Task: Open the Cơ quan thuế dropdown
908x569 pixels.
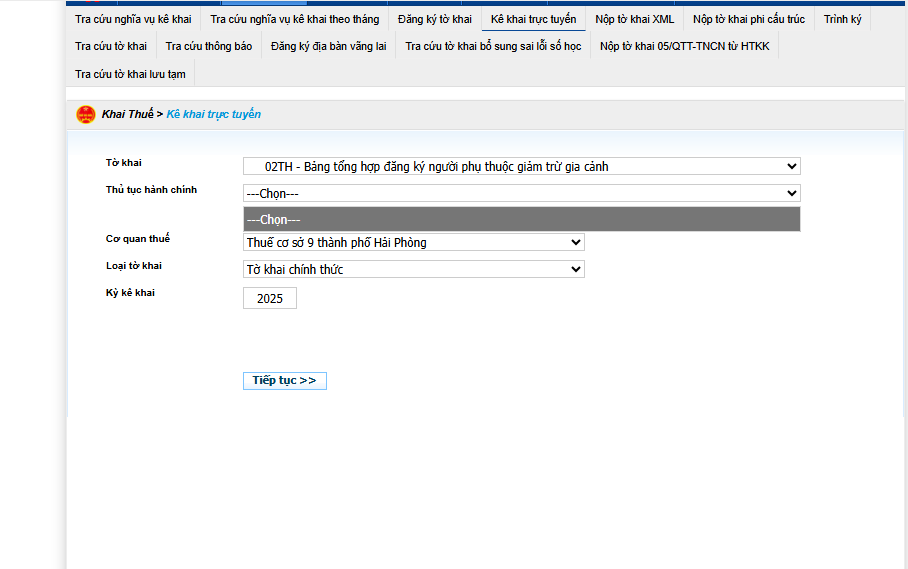Action: (x=413, y=242)
